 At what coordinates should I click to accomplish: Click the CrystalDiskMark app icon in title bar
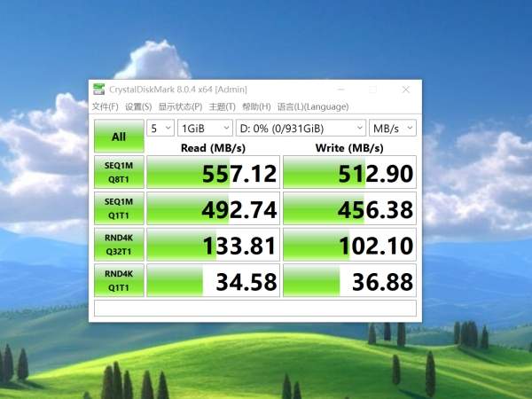pos(98,90)
